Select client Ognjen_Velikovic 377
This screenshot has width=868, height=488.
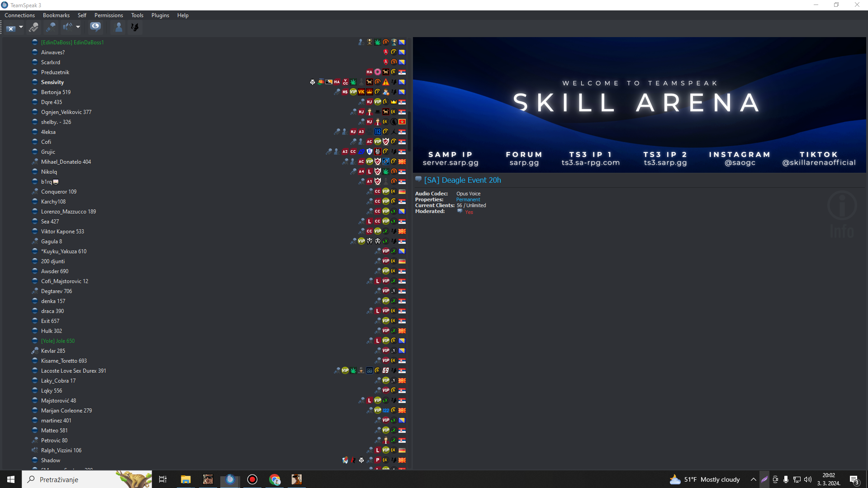coord(66,112)
